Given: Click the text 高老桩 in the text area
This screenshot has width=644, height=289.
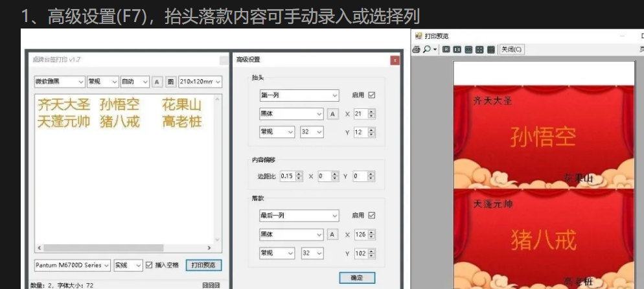Looking at the screenshot, I should tap(182, 122).
